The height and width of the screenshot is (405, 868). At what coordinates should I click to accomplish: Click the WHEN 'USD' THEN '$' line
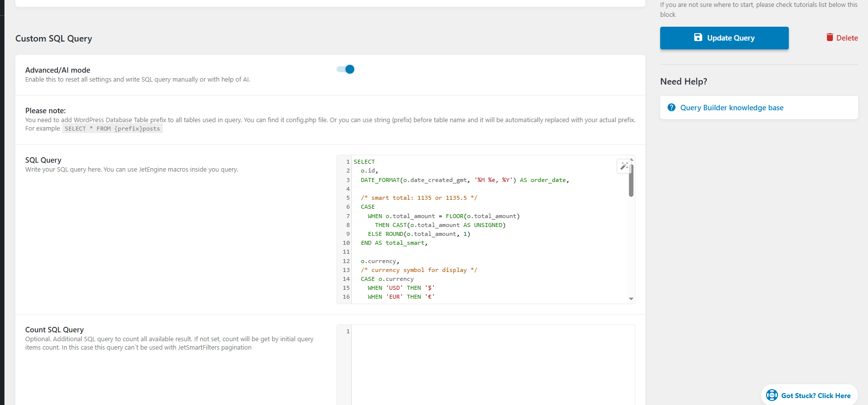pyautogui.click(x=401, y=288)
